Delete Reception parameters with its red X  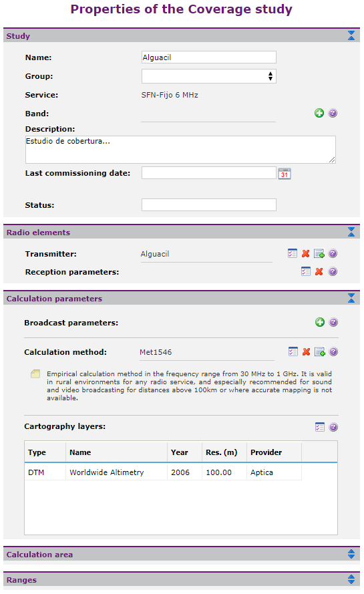(319, 272)
